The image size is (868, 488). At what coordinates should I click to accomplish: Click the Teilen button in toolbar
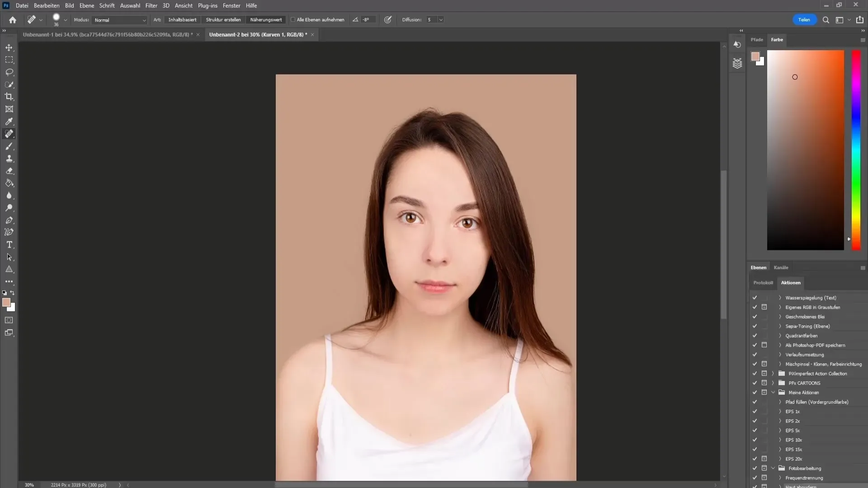pyautogui.click(x=804, y=20)
